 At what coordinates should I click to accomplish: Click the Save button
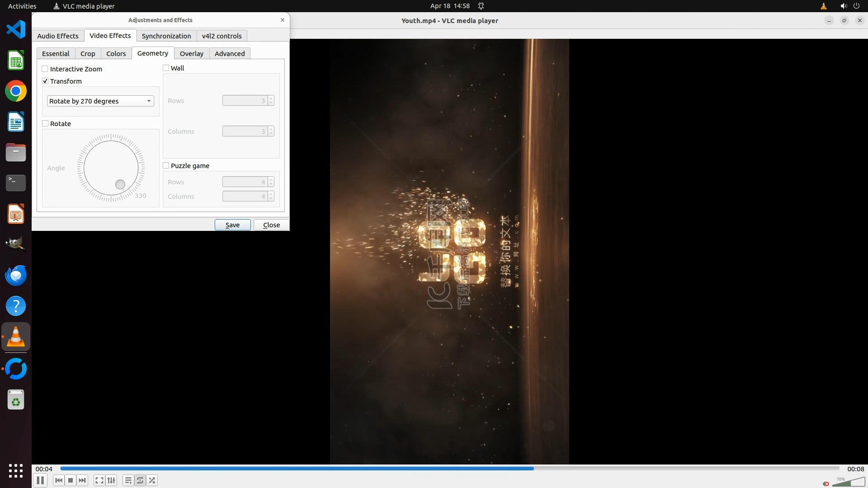click(x=232, y=225)
